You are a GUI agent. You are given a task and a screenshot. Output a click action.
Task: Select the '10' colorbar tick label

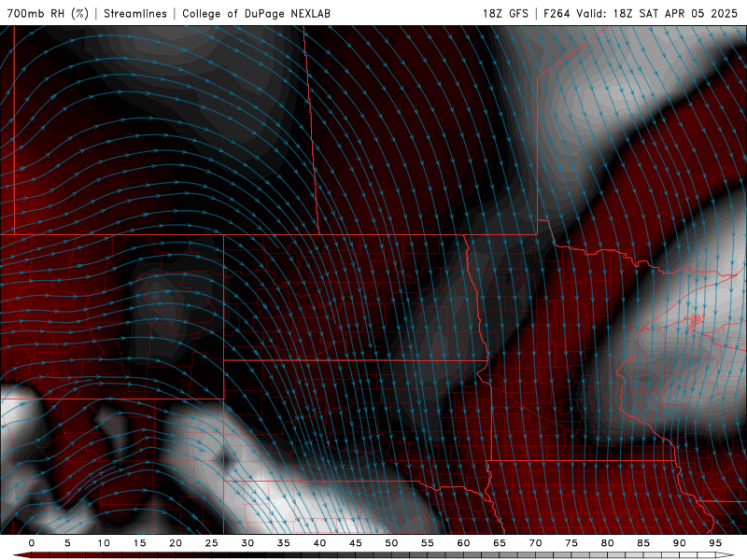click(104, 543)
